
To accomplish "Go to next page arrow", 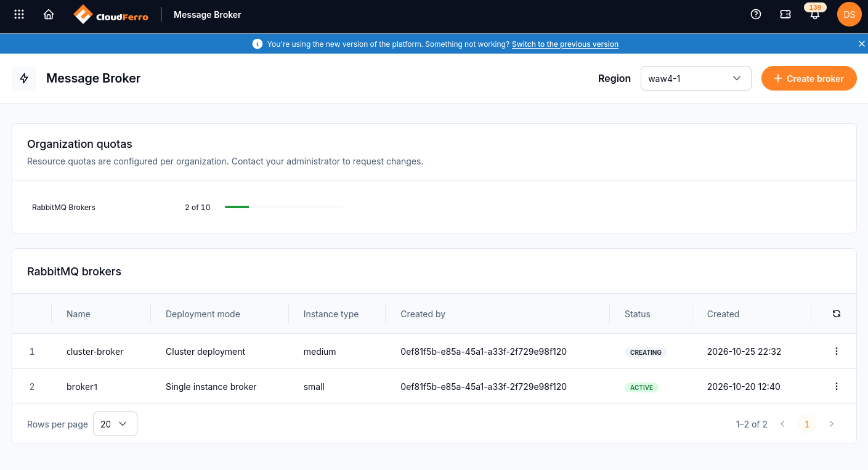I will (832, 424).
